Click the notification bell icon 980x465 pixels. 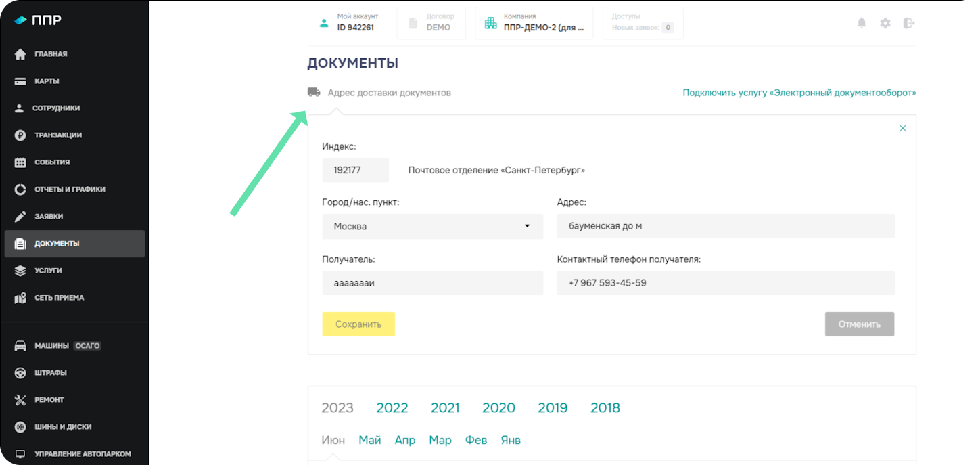[x=862, y=23]
